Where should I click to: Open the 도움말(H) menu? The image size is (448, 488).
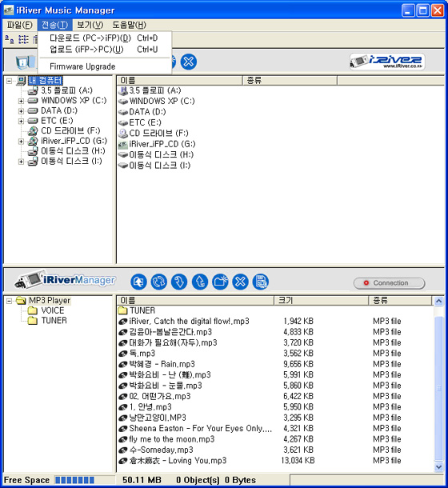tap(130, 25)
